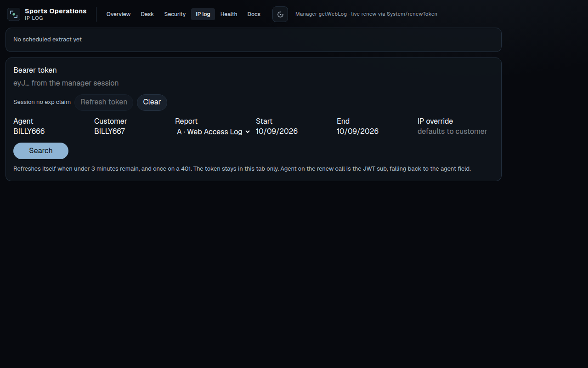This screenshot has width=588, height=368.
Task: Set the Start date field
Action: point(294,132)
